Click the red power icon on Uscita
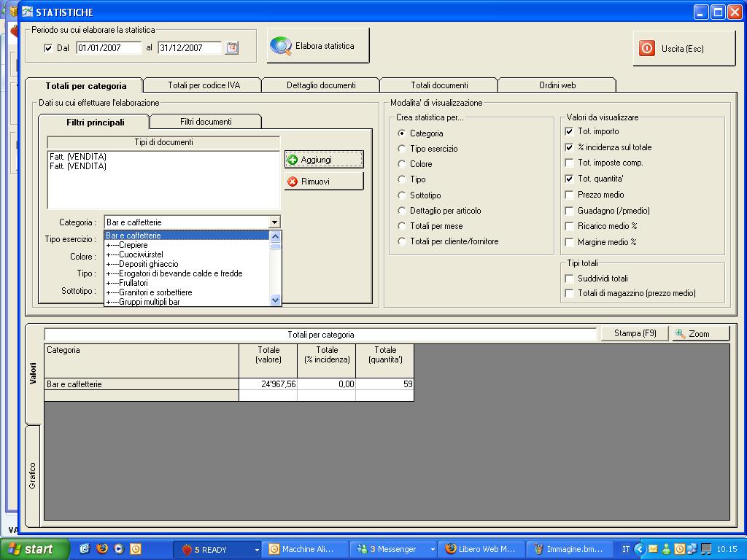Screen dimensions: 747x560 646,48
